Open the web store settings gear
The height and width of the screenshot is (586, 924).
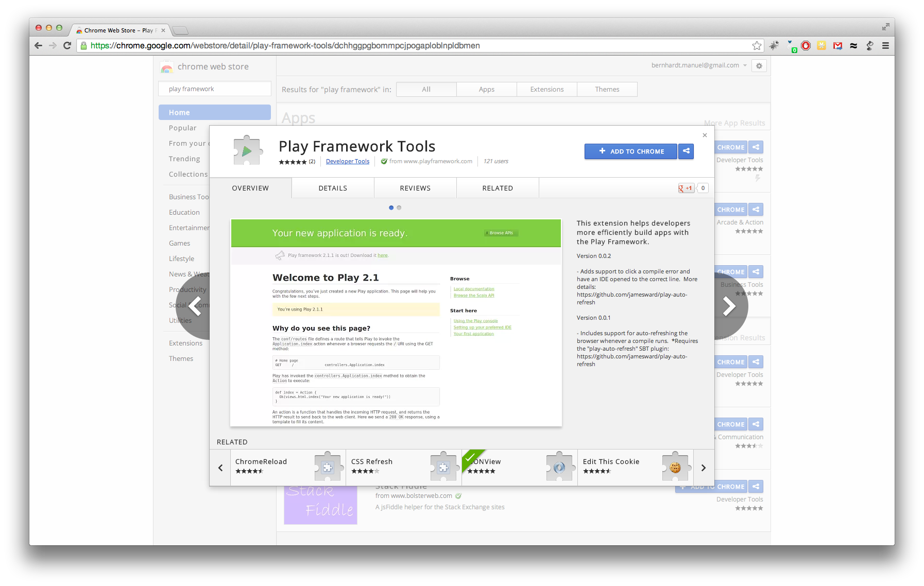pos(759,66)
